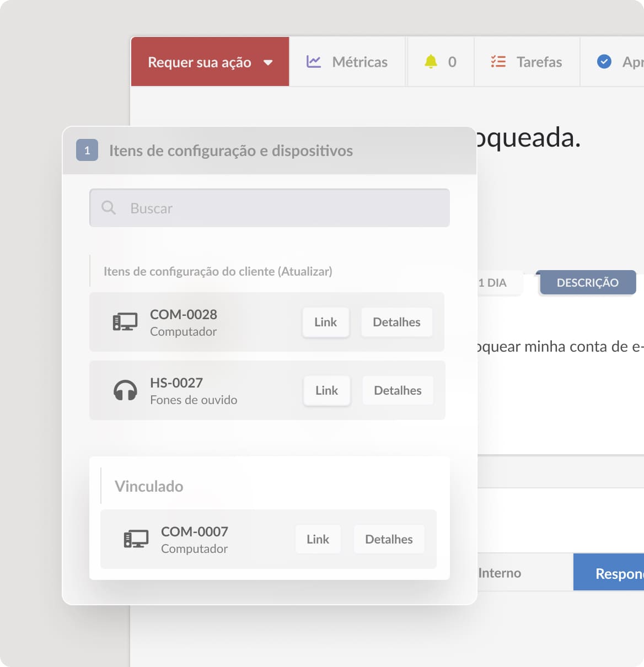The height and width of the screenshot is (667, 644).
Task: Click Link for COM-0007
Action: [318, 539]
